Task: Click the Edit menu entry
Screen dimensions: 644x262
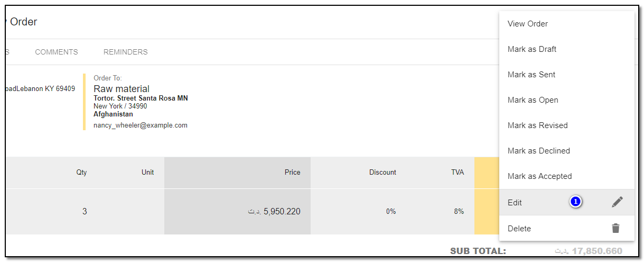Action: click(x=515, y=202)
